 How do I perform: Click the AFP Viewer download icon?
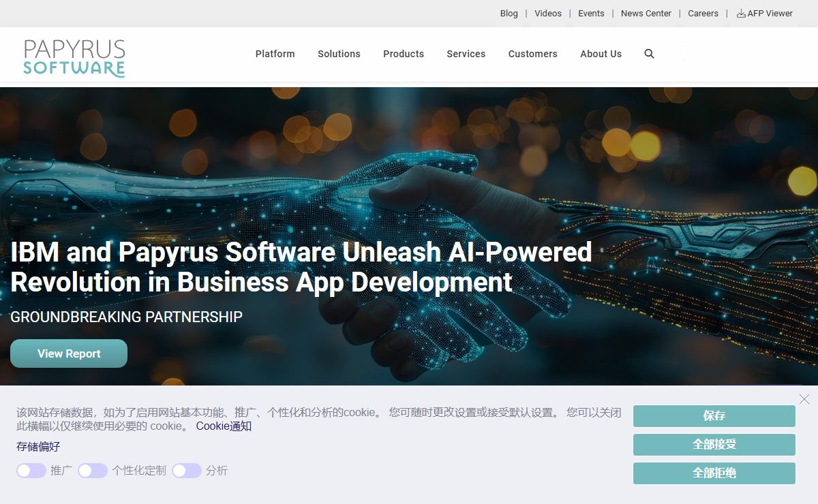pyautogui.click(x=741, y=14)
